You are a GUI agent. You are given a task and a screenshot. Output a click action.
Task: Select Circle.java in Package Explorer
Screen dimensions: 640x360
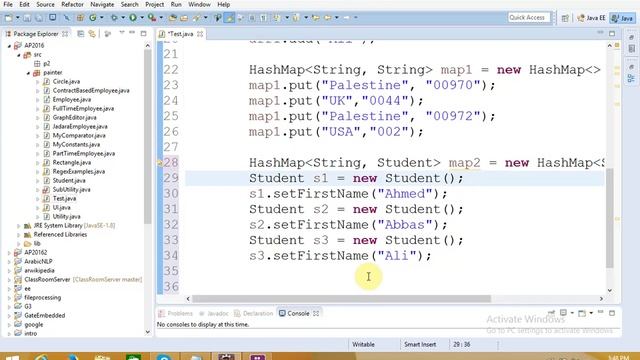66,82
